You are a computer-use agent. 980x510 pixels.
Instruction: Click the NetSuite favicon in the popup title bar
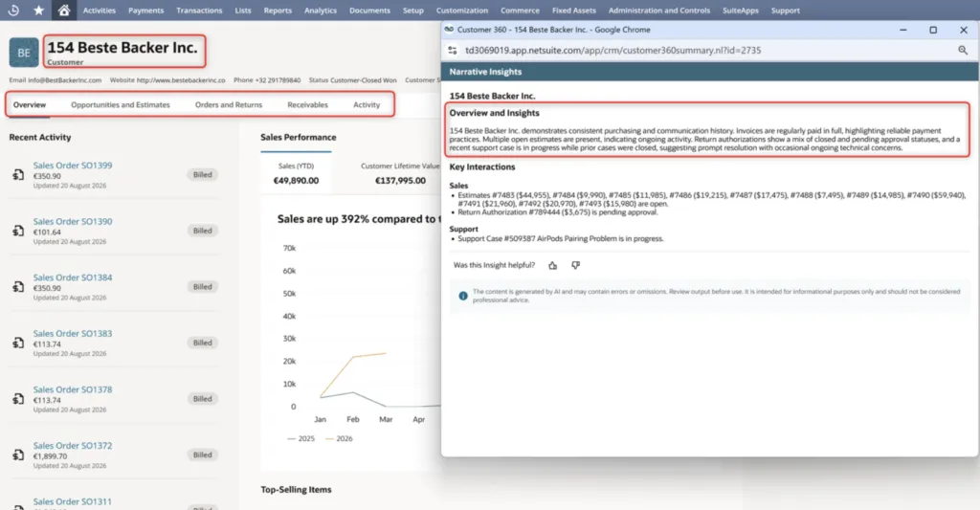449,30
